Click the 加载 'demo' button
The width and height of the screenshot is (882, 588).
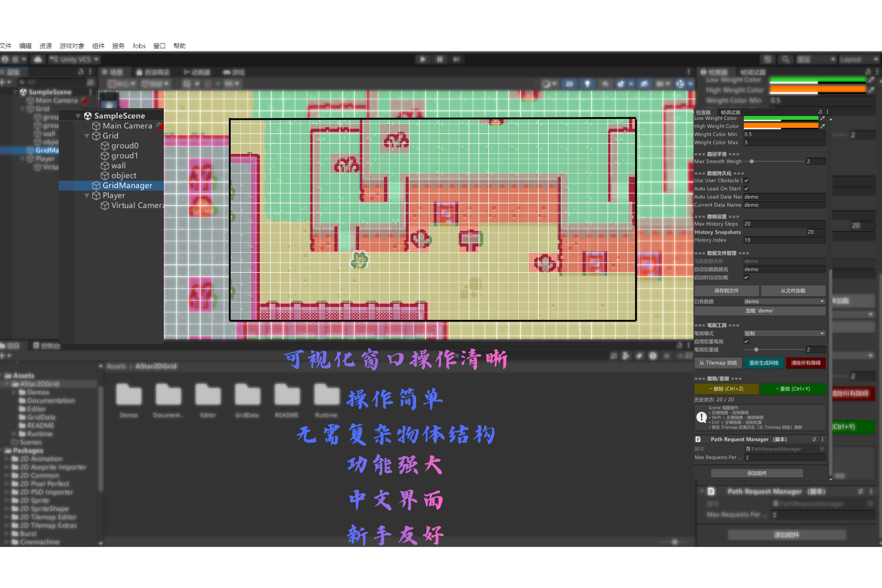click(x=760, y=311)
